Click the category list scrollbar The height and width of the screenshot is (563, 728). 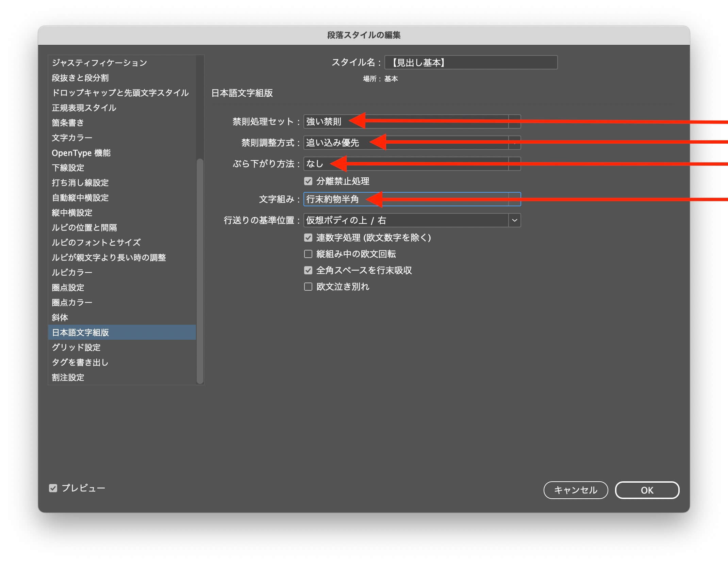[x=200, y=271]
